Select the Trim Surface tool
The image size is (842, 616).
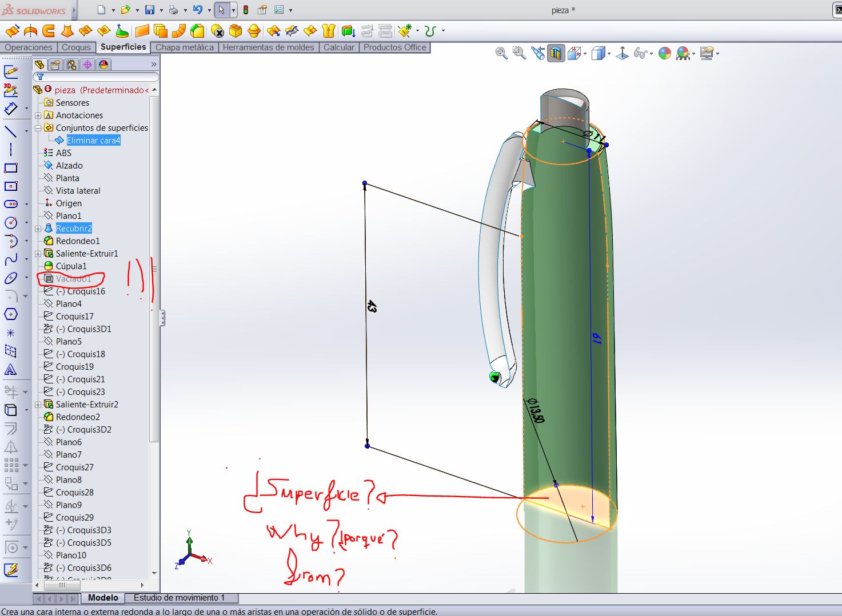292,30
